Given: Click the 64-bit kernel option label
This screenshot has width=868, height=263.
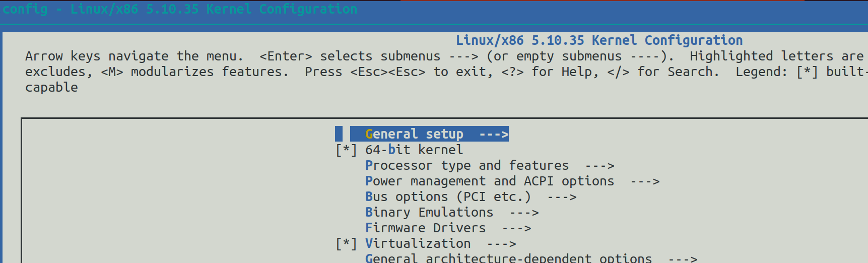Looking at the screenshot, I should (414, 150).
